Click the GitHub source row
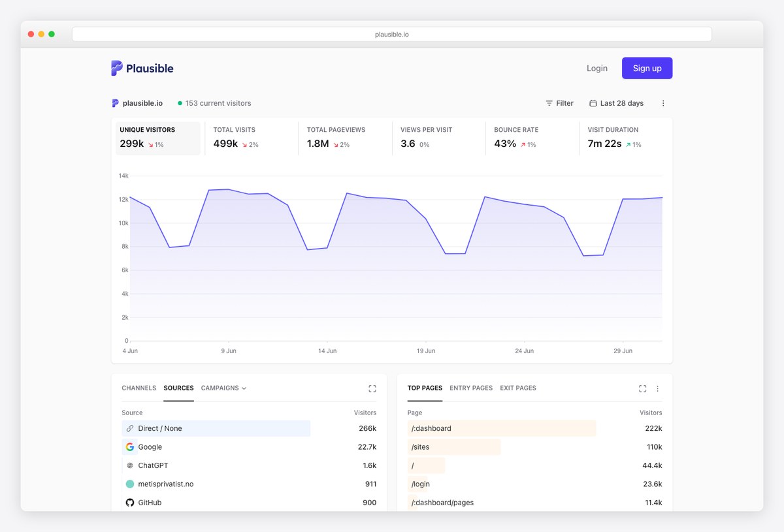Viewport: 784px width, 532px height. point(249,503)
